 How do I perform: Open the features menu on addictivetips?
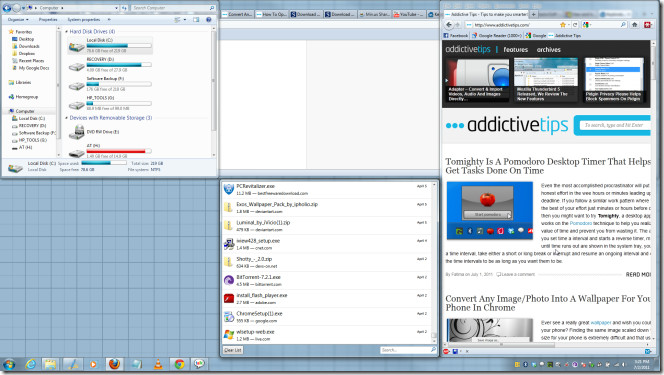click(x=515, y=50)
